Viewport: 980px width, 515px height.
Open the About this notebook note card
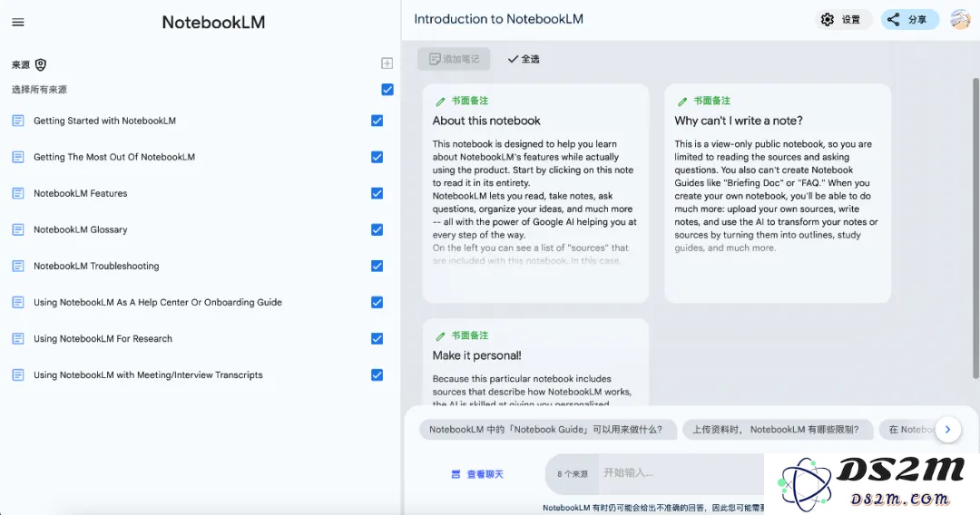pos(535,193)
